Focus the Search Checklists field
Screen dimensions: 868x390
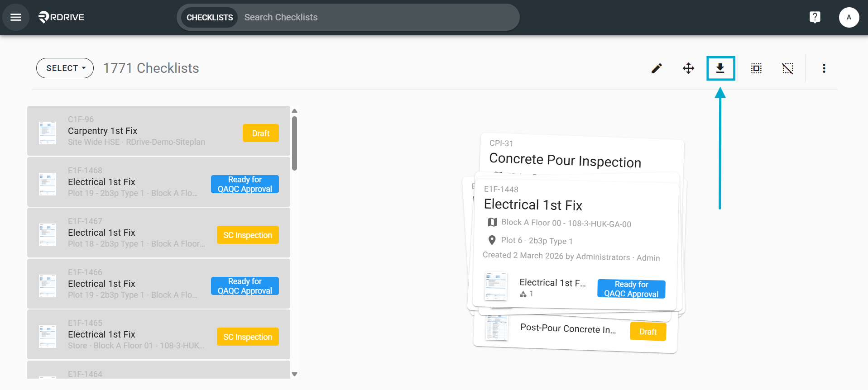click(x=378, y=17)
